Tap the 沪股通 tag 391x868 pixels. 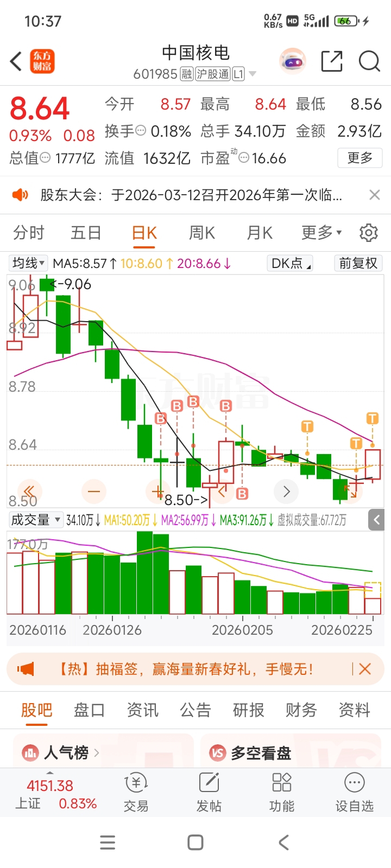click(x=213, y=74)
